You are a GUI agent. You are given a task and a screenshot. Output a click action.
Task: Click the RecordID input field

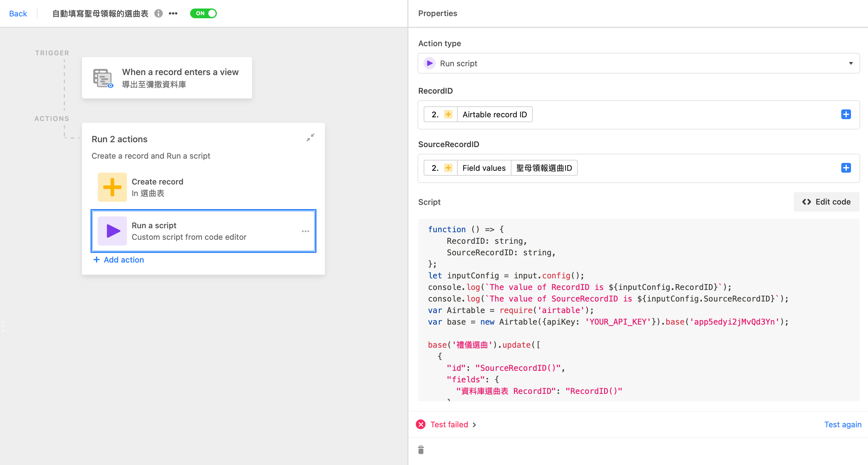click(x=638, y=115)
